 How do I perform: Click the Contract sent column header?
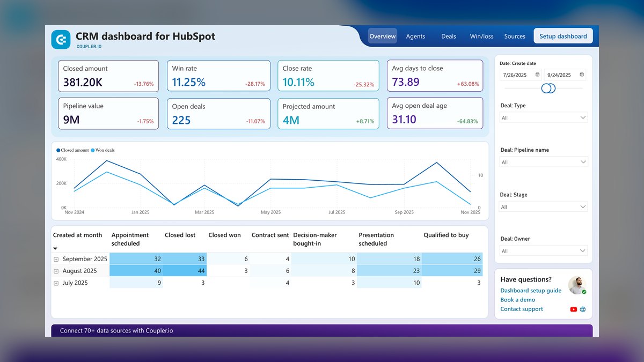pos(270,235)
